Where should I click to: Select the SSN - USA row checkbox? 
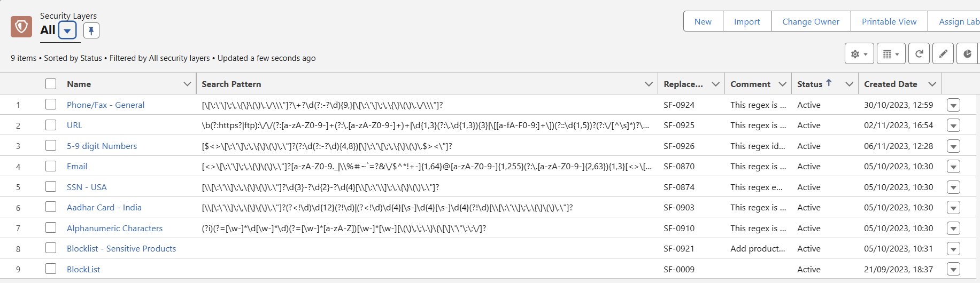coord(51,187)
